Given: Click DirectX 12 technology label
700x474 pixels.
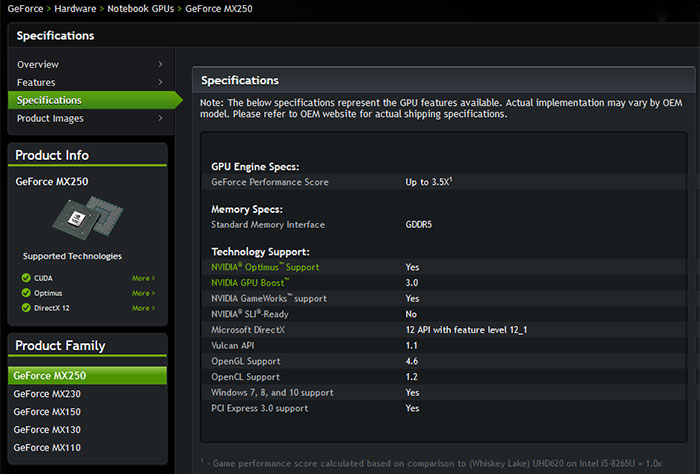Looking at the screenshot, I should point(52,308).
